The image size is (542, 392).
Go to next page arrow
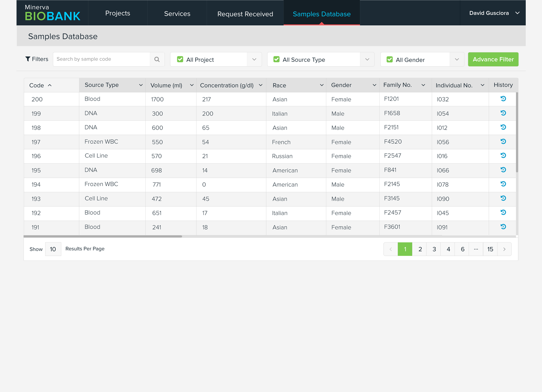504,249
